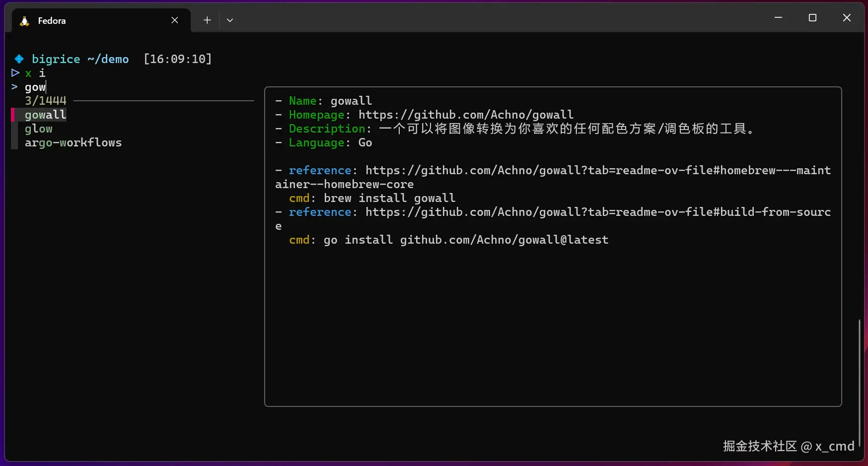Minimize the terminal window

tap(778, 18)
